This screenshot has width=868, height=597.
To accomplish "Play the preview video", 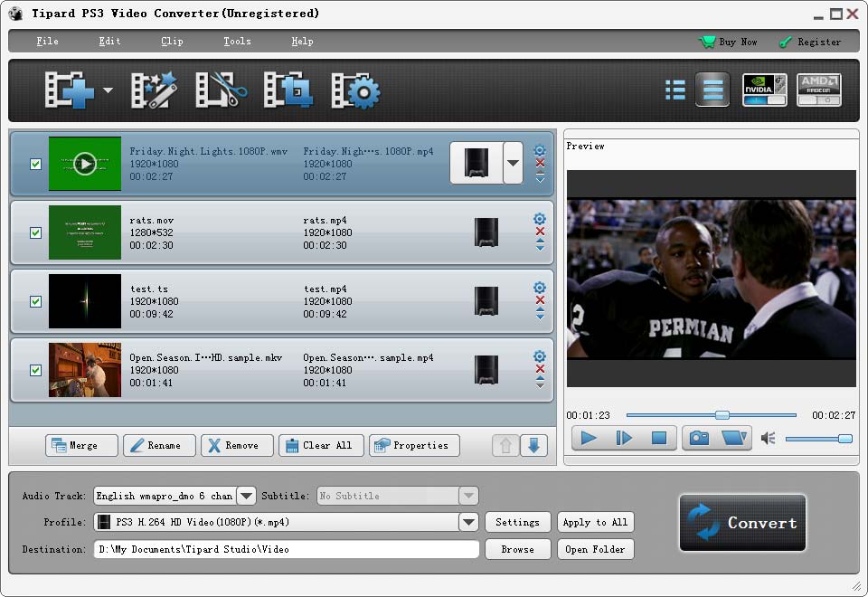I will tap(588, 438).
